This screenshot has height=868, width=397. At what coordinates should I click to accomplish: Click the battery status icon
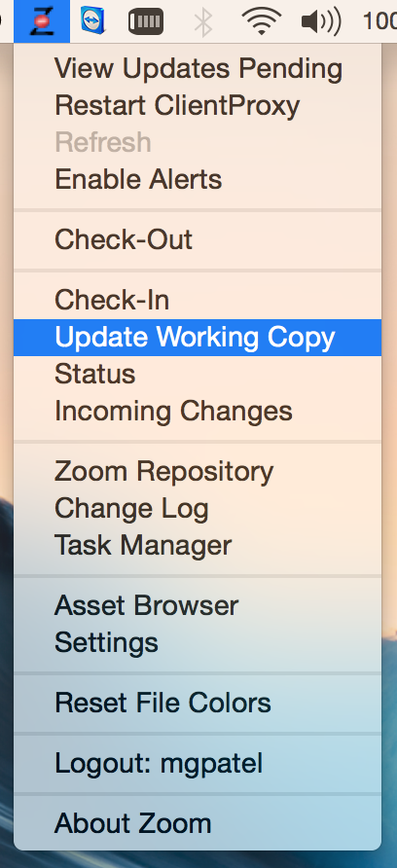tap(146, 21)
